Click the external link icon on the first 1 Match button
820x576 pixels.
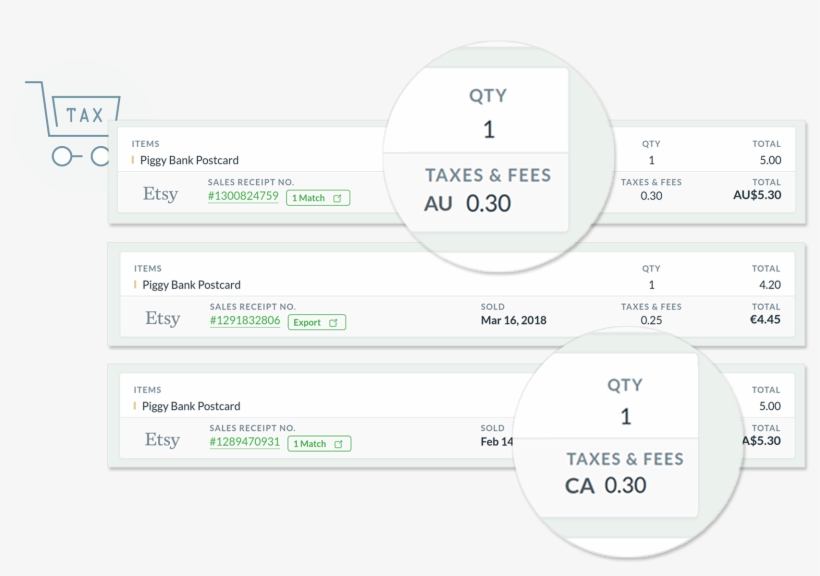point(337,198)
